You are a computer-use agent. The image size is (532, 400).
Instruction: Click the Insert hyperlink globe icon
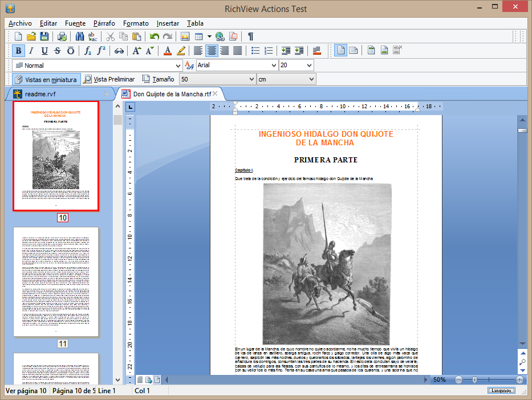[220, 36]
